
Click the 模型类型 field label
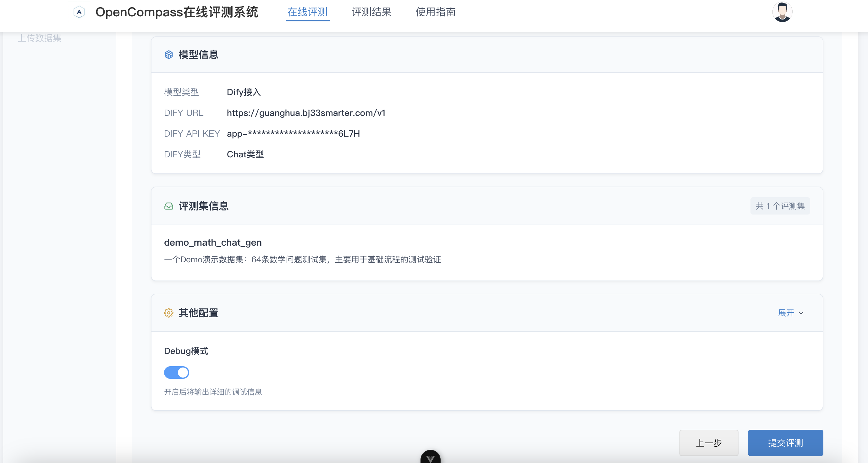click(x=182, y=92)
